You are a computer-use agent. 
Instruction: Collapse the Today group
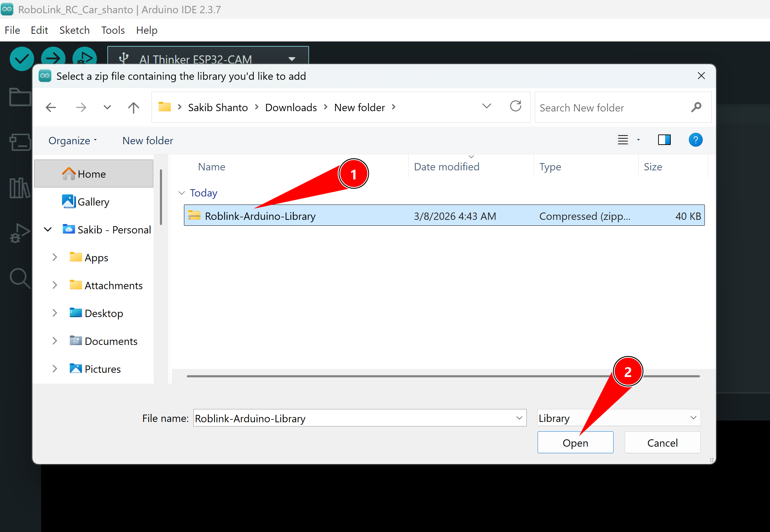click(x=182, y=193)
